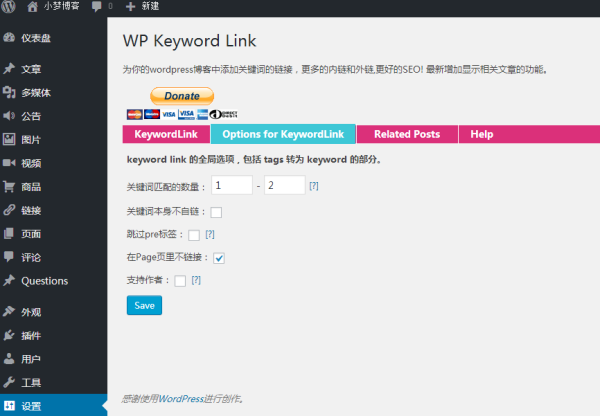
Task: Click the Donate PayPal button
Action: (182, 96)
